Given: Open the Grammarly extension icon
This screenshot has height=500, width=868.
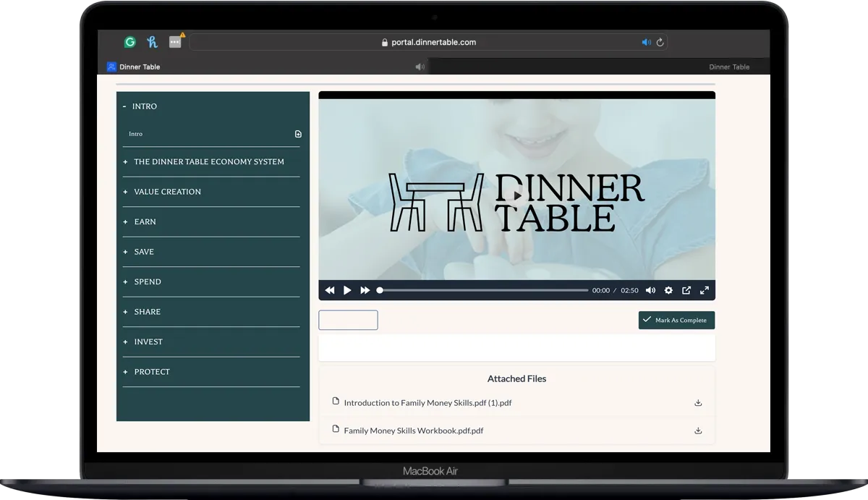Looking at the screenshot, I should 130,42.
